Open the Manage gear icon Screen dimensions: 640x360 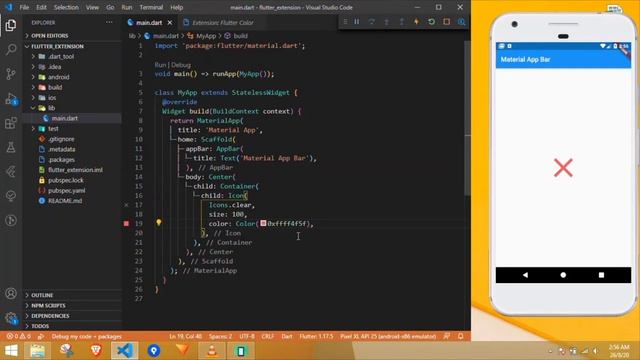coord(11,318)
